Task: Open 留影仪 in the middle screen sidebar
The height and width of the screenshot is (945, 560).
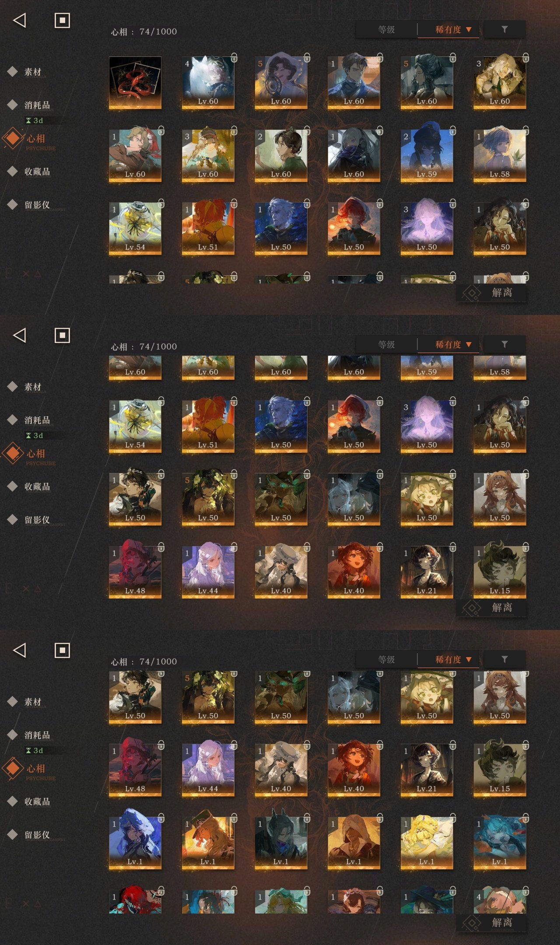Action: [x=37, y=520]
